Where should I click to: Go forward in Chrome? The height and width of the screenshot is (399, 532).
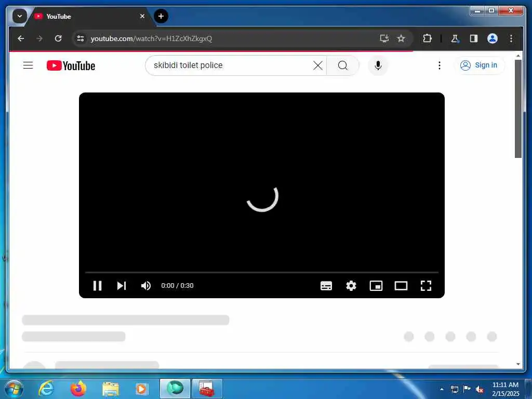(x=39, y=38)
